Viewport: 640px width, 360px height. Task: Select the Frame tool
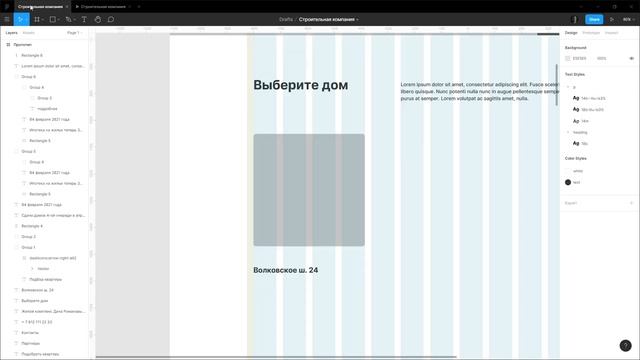(x=37, y=19)
